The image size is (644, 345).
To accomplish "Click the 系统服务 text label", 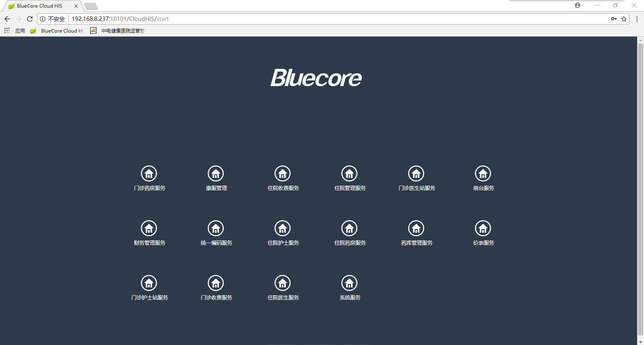I will click(350, 297).
